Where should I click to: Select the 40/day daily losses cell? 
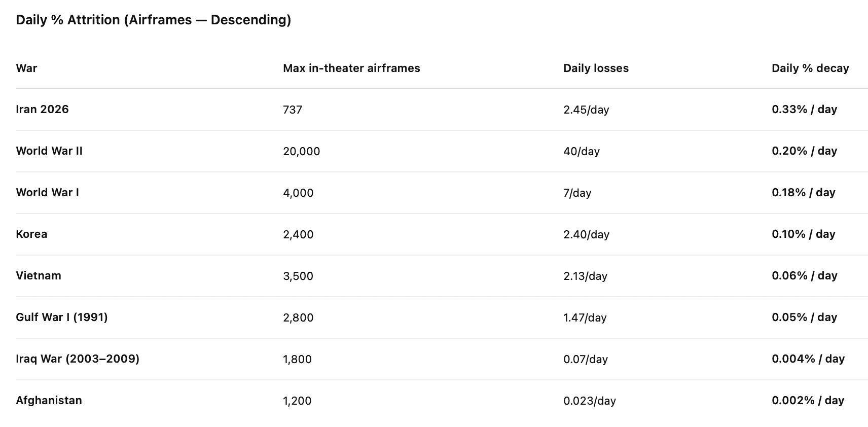582,151
